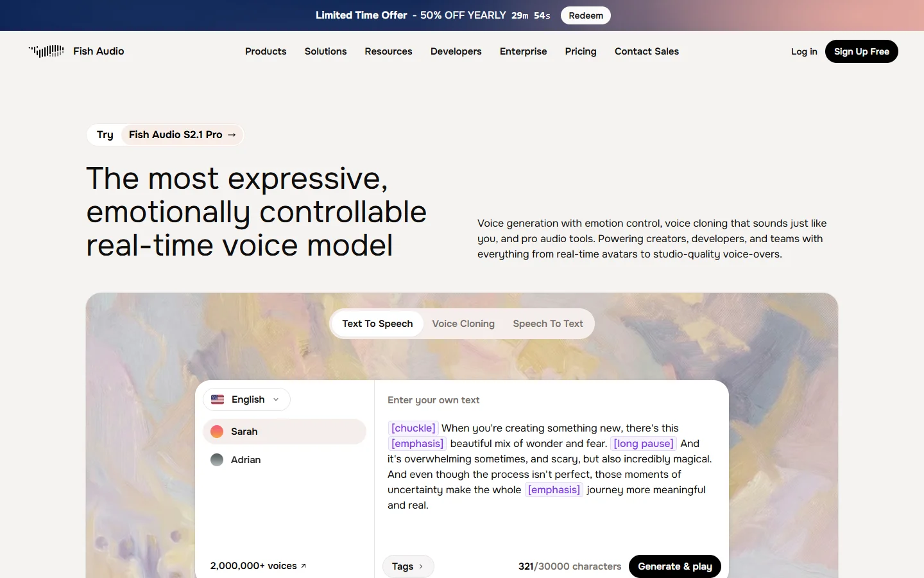This screenshot has width=924, height=578.
Task: Click the countdown timer in the banner
Action: 531,15
